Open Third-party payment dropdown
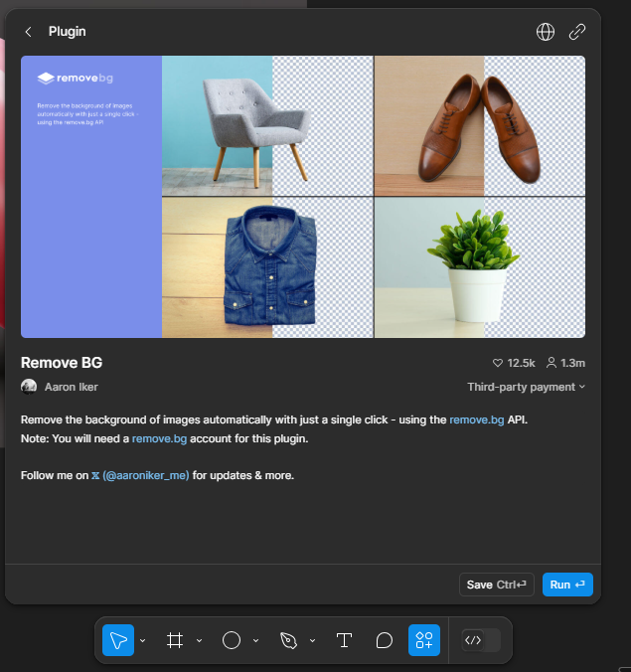Viewport: 631px width, 672px height. pyautogui.click(x=526, y=387)
